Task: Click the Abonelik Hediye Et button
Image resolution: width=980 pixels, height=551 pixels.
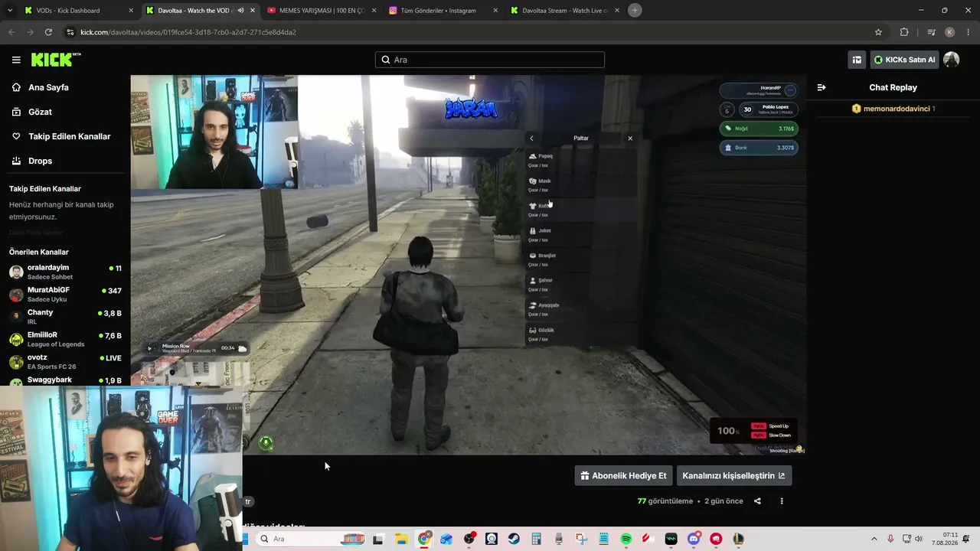Action: 623,475
